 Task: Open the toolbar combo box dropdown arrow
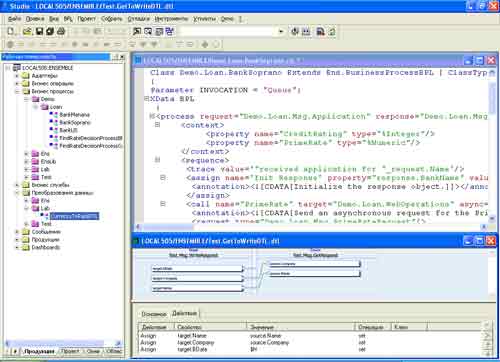click(281, 32)
